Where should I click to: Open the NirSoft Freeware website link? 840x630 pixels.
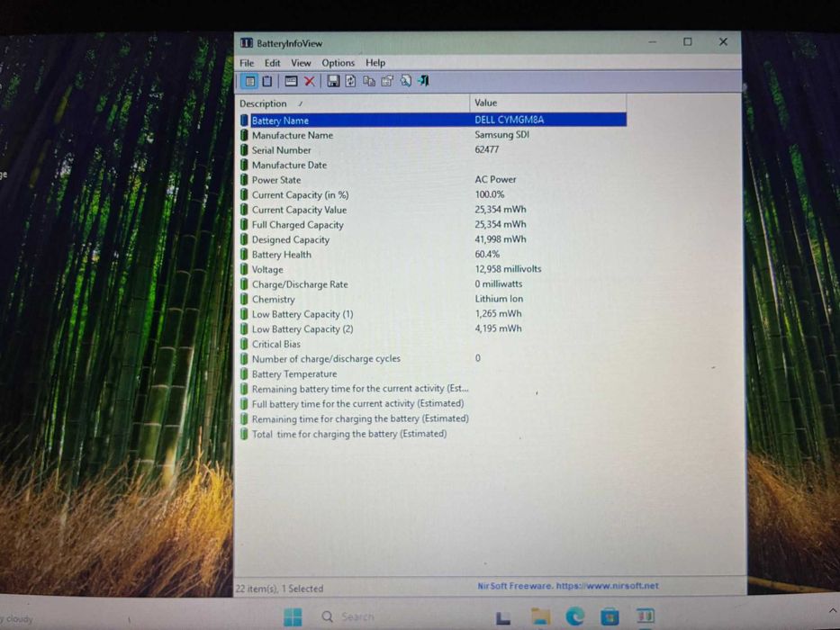tap(568, 586)
